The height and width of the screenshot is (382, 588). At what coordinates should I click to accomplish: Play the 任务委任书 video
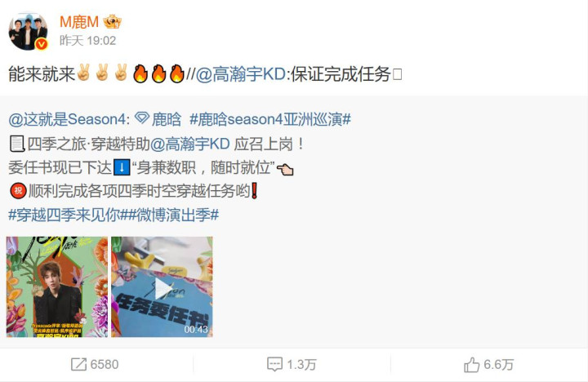click(162, 286)
